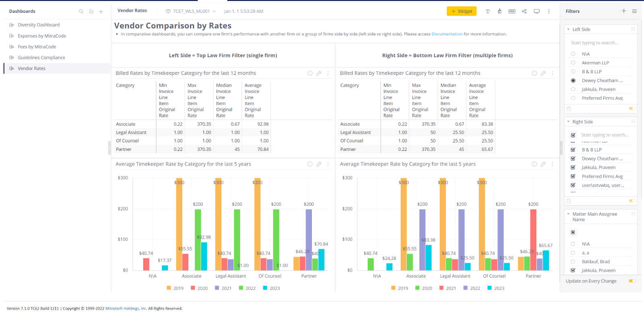Delete Right Side filter using trash icon

pyautogui.click(x=569, y=201)
